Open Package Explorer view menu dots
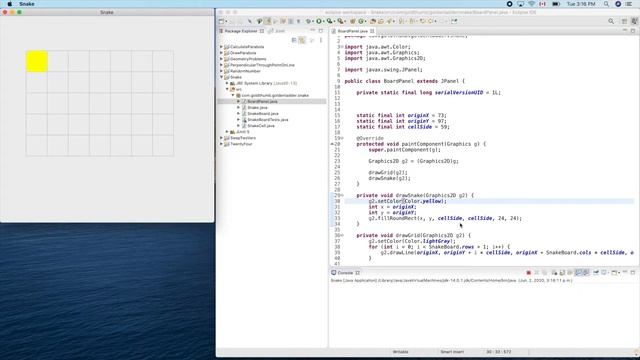 click(x=321, y=40)
